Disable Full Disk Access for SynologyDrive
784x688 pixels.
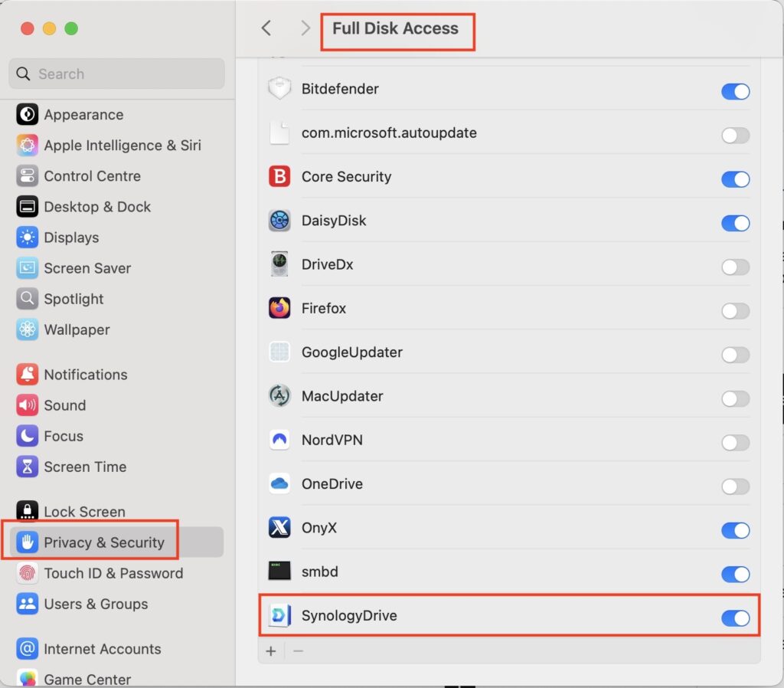point(735,618)
